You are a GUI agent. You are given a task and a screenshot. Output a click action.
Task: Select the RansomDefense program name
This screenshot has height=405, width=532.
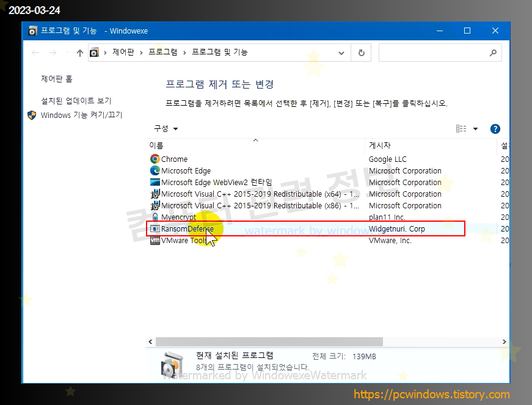[x=188, y=229]
